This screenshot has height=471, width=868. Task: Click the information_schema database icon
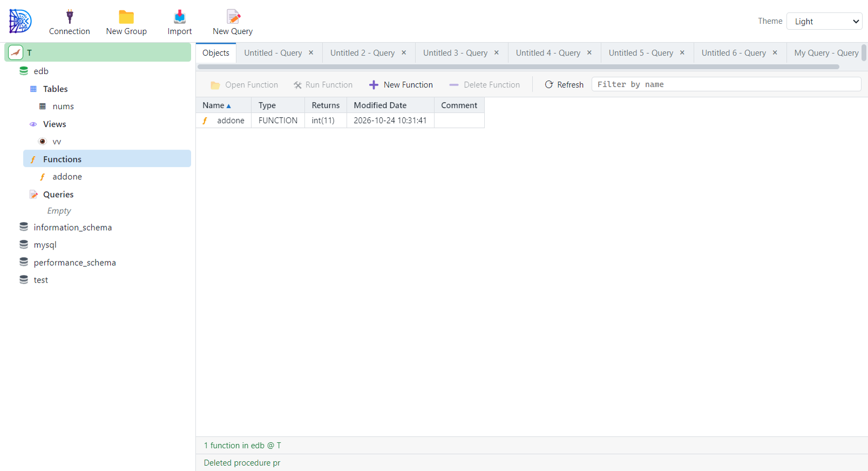[x=24, y=227]
